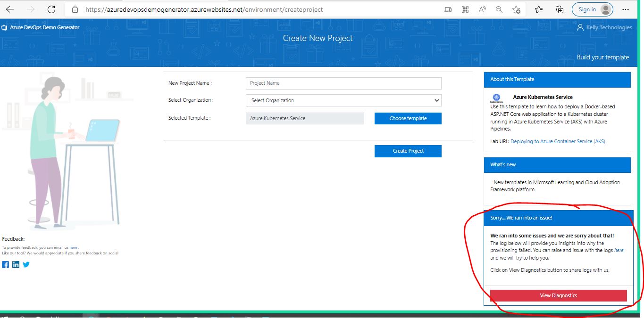The width and height of the screenshot is (644, 318).
Task: Click the Selected Template field
Action: pyautogui.click(x=305, y=118)
